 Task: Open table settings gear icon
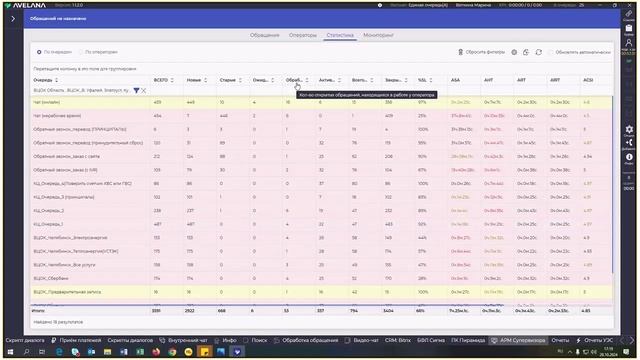pyautogui.click(x=514, y=52)
